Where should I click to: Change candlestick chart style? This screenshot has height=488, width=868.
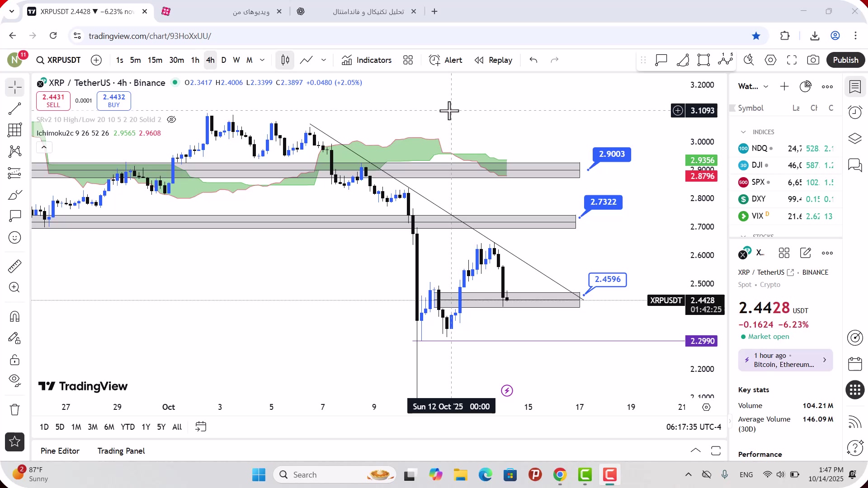285,60
